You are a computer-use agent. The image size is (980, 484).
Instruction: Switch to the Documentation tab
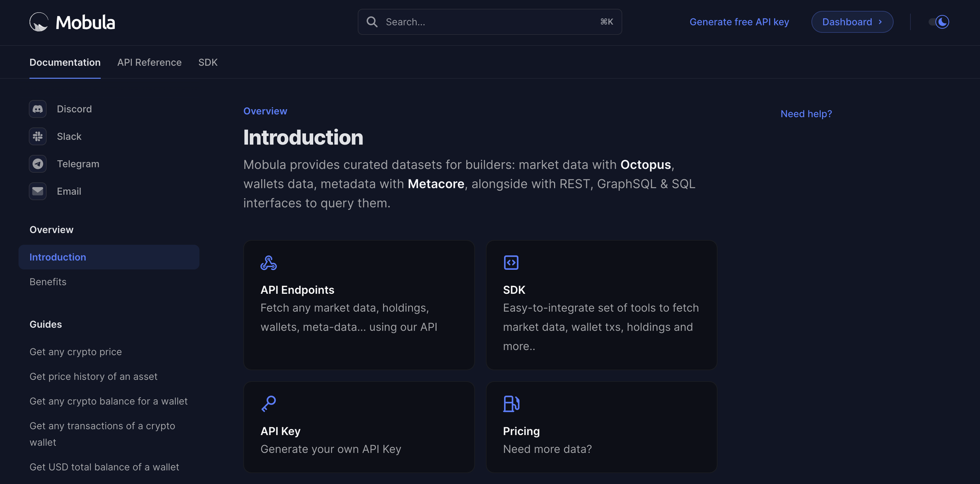(x=65, y=62)
